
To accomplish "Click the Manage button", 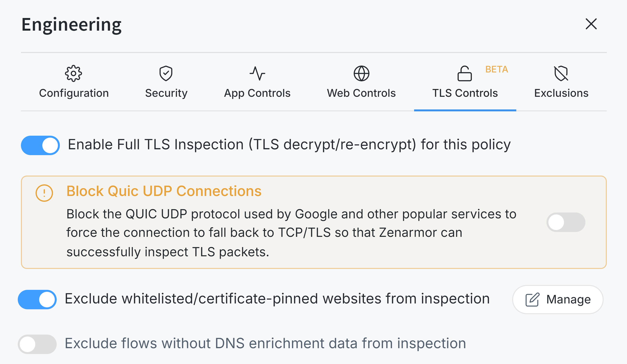I will pyautogui.click(x=558, y=299).
